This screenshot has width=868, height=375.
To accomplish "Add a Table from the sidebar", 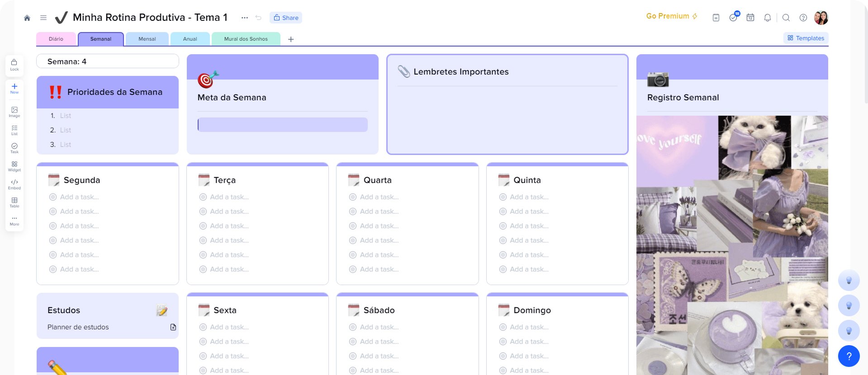I will click(14, 202).
